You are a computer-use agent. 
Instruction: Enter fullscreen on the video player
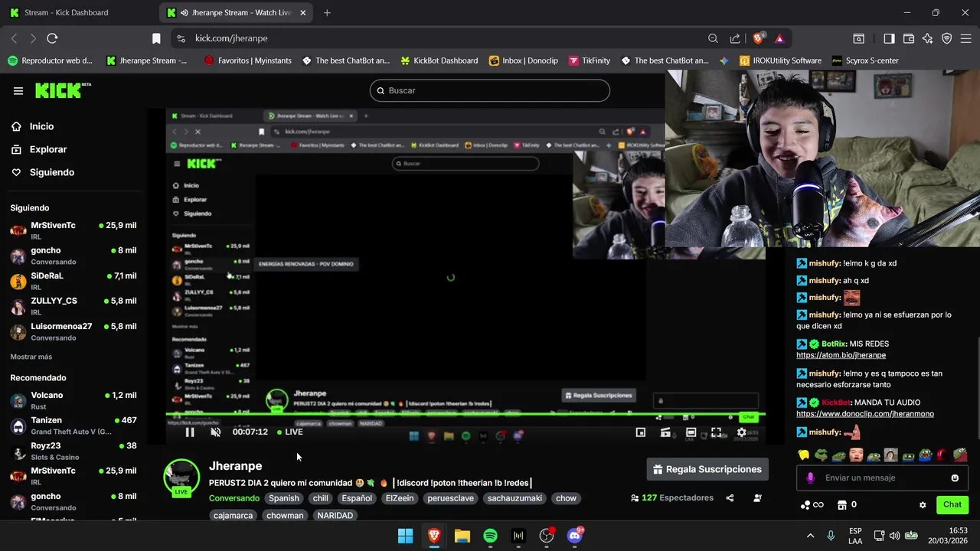coord(716,432)
